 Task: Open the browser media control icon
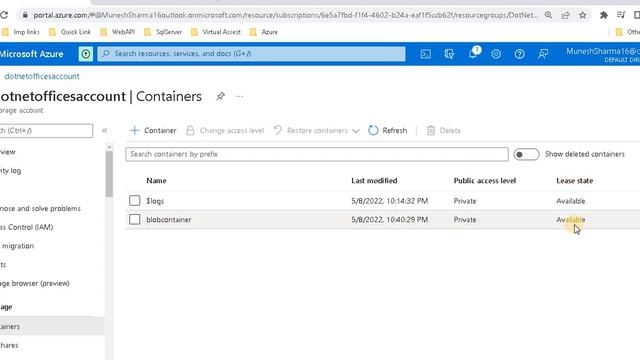point(621,15)
